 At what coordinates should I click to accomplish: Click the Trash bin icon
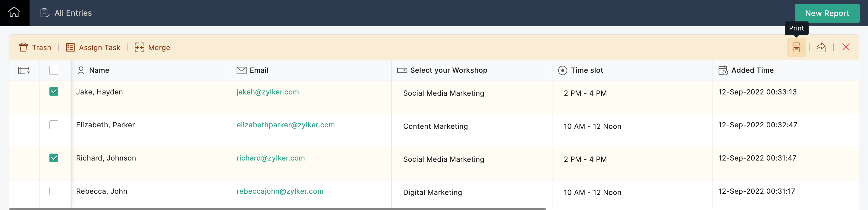pos(23,48)
